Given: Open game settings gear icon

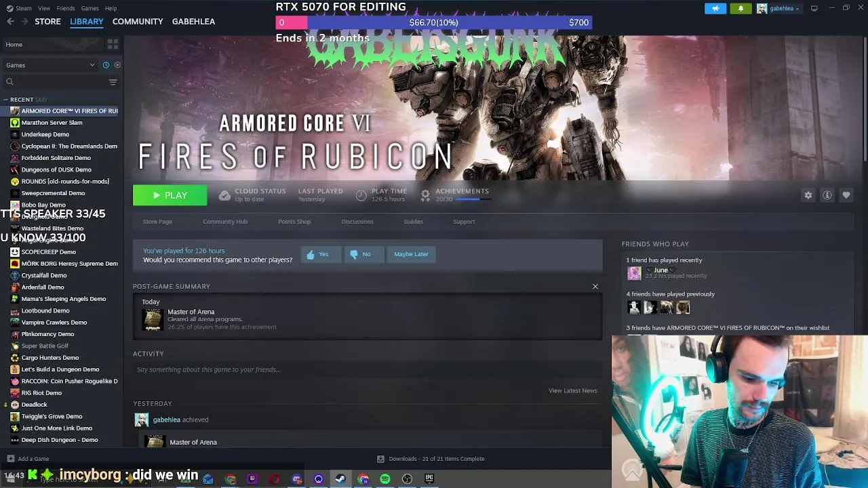Looking at the screenshot, I should (x=808, y=195).
